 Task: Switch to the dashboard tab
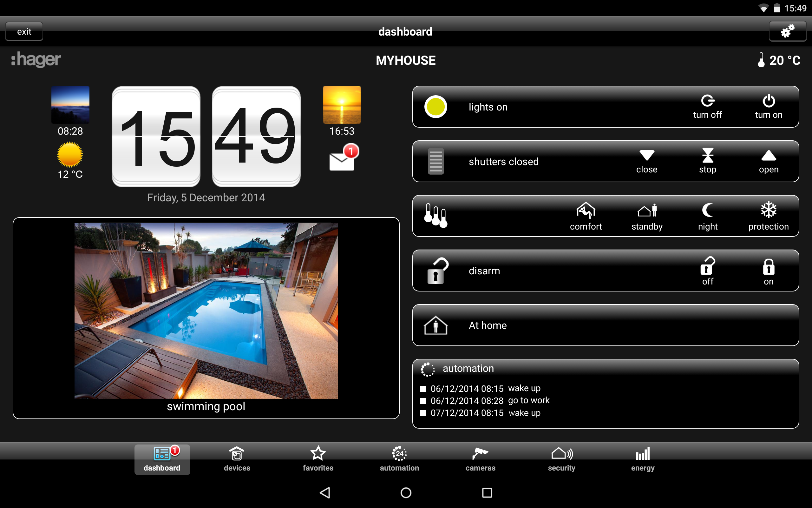point(162,459)
